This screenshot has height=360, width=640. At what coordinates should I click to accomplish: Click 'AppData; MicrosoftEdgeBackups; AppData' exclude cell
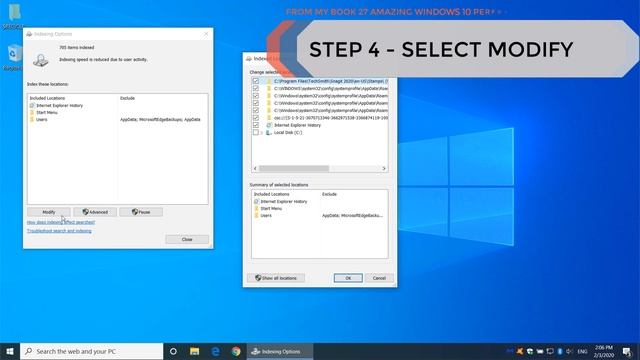[160, 120]
